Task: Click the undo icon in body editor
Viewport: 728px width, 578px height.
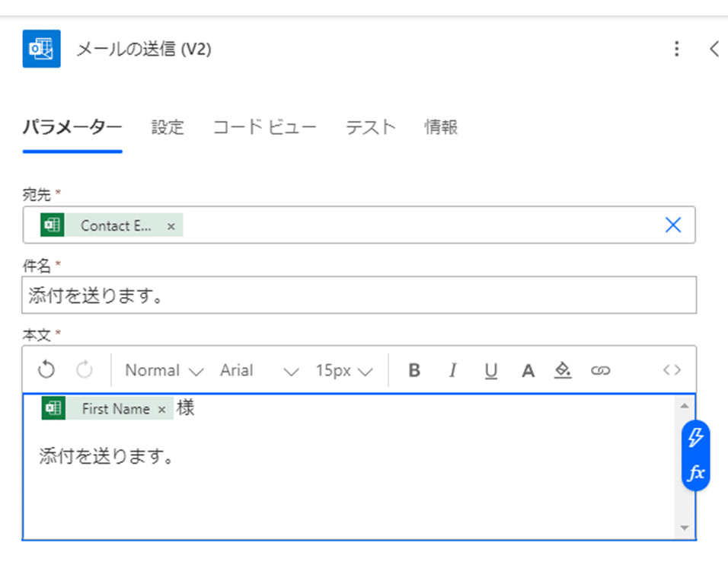Action: tap(46, 370)
